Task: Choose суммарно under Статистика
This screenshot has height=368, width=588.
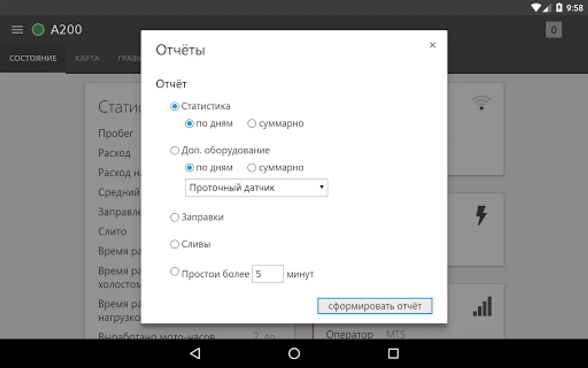Action: click(x=252, y=123)
